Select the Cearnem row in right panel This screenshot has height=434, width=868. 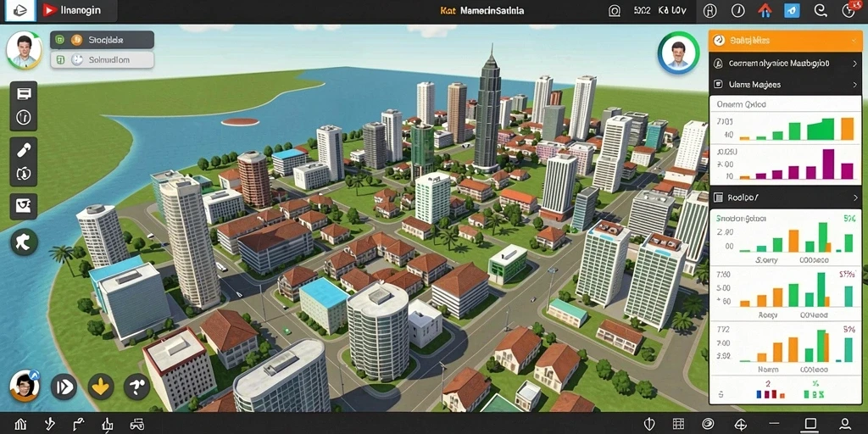[785, 64]
